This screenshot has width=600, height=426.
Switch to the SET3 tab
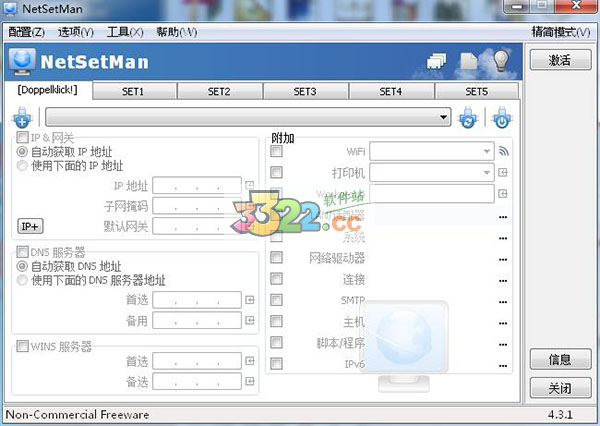[x=305, y=92]
